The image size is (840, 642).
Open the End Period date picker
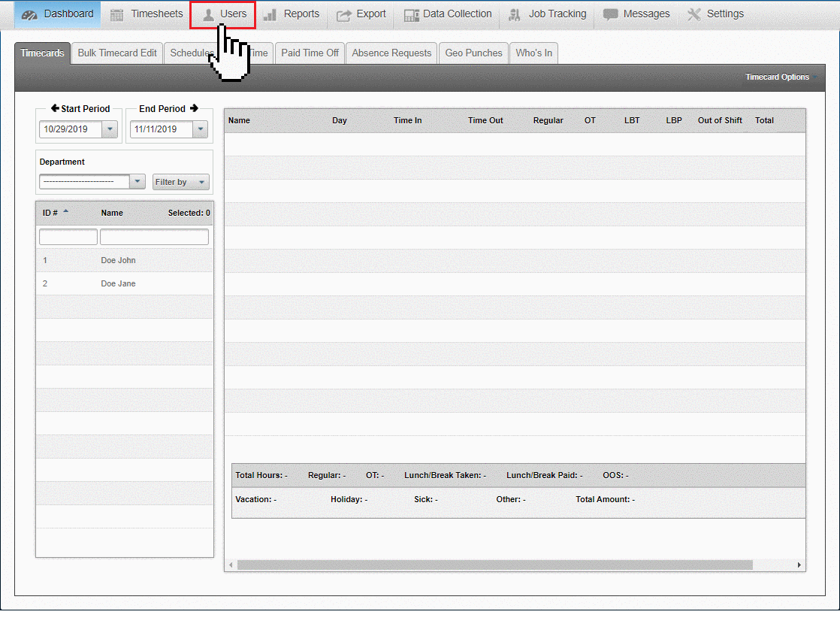(x=200, y=129)
